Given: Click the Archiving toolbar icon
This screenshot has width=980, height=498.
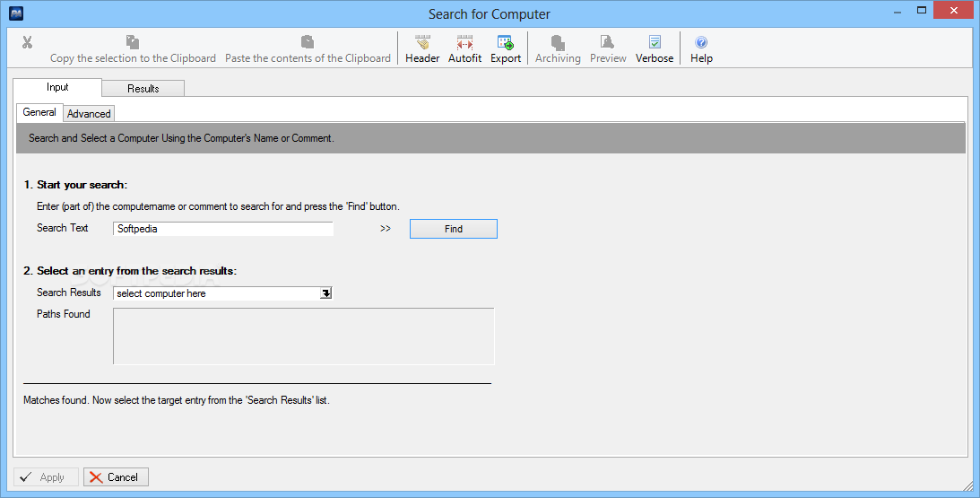Looking at the screenshot, I should pos(558,49).
